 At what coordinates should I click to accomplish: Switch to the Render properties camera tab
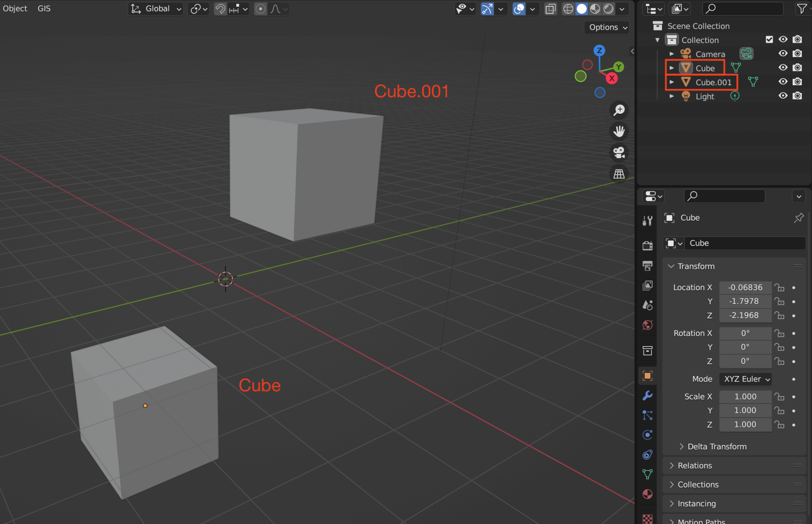coord(648,245)
